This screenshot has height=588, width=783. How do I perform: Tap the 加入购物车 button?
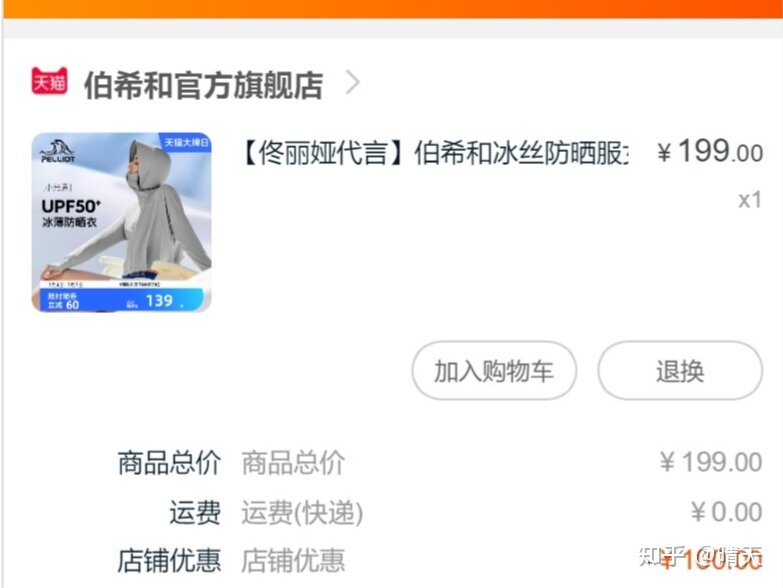(494, 370)
